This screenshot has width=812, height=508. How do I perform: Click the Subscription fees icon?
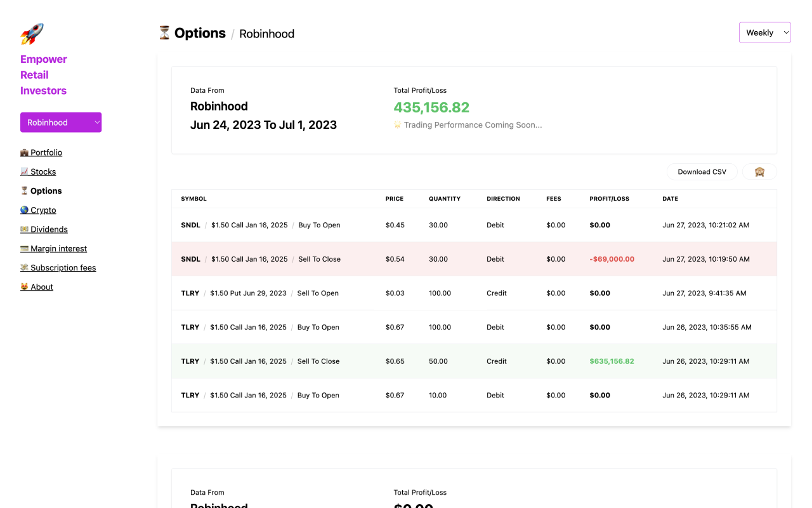click(24, 267)
